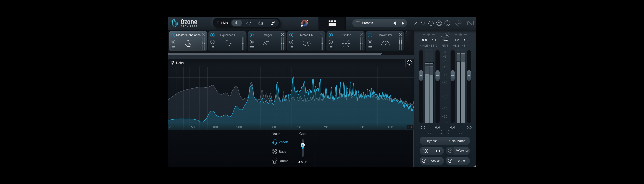Screen dimensions: 644x184
Task: Click the undo arrow icon
Action: (x=422, y=23)
